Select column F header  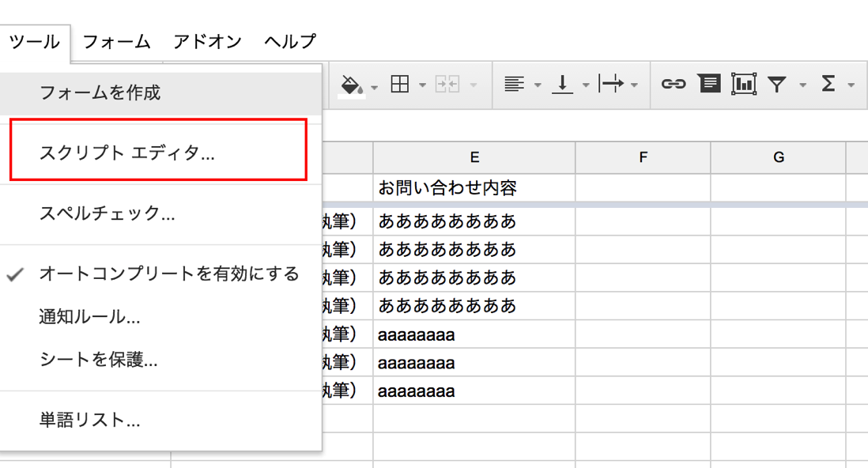coord(643,157)
